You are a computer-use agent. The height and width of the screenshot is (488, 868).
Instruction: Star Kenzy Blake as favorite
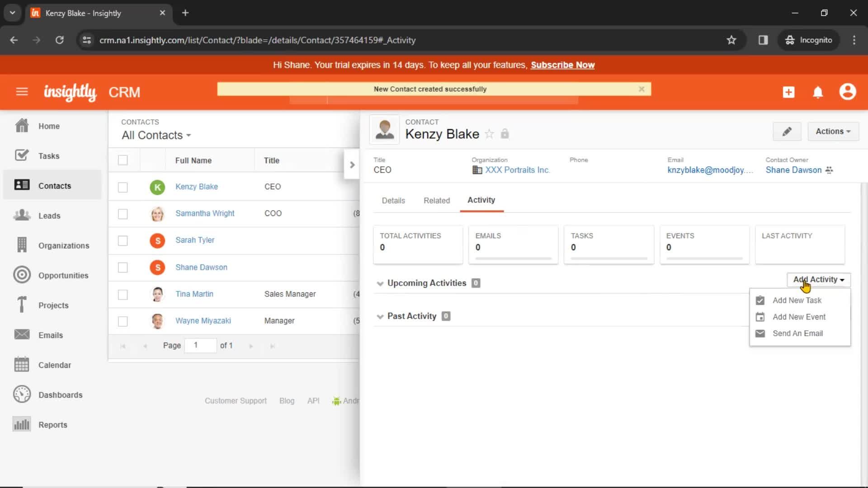click(x=489, y=134)
